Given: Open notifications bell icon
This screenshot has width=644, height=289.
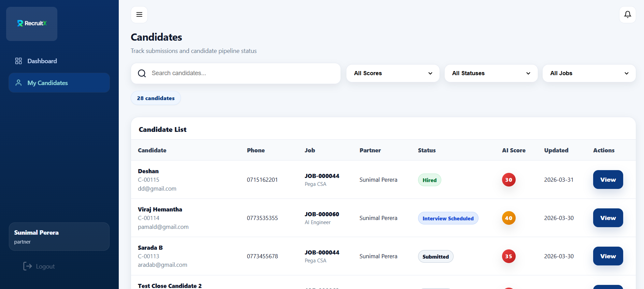Looking at the screenshot, I should click(x=627, y=15).
